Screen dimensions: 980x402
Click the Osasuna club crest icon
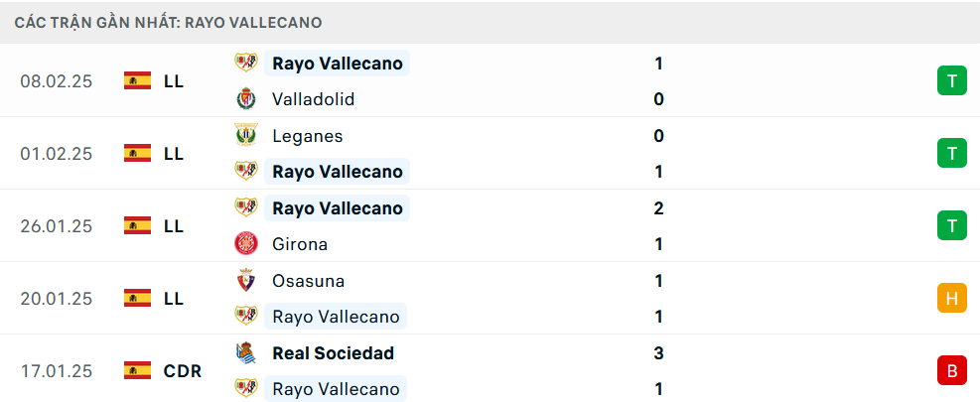245,281
